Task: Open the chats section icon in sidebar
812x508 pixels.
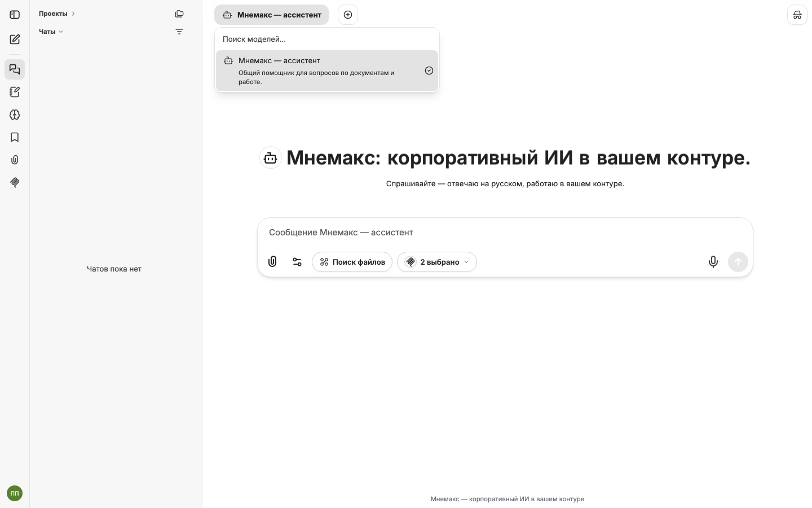Action: [15, 69]
